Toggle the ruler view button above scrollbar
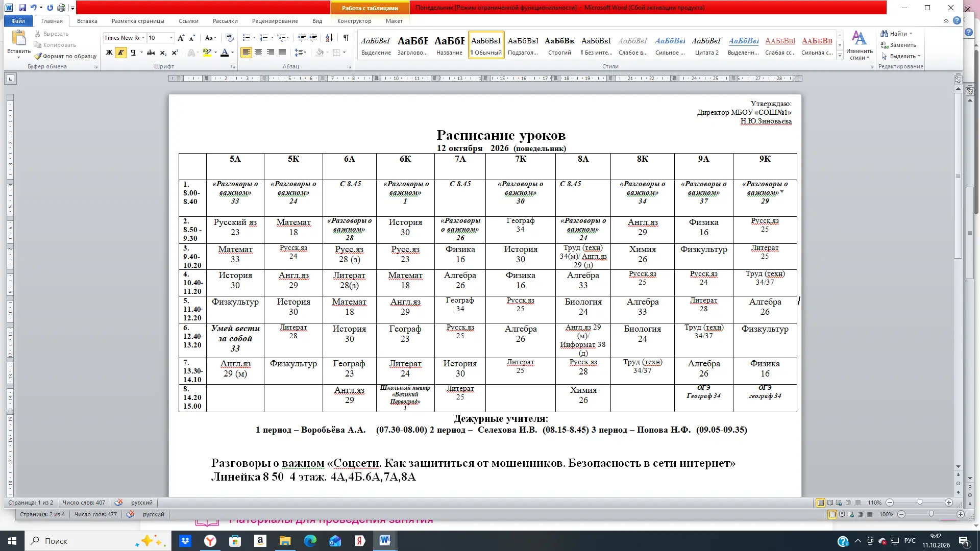Image resolution: width=980 pixels, height=551 pixels. point(958,79)
